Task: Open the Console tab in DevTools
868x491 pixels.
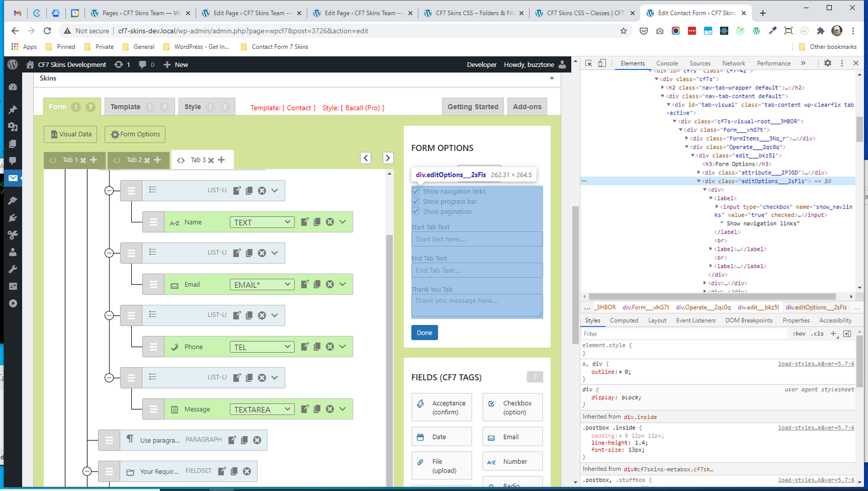Action: [x=667, y=63]
